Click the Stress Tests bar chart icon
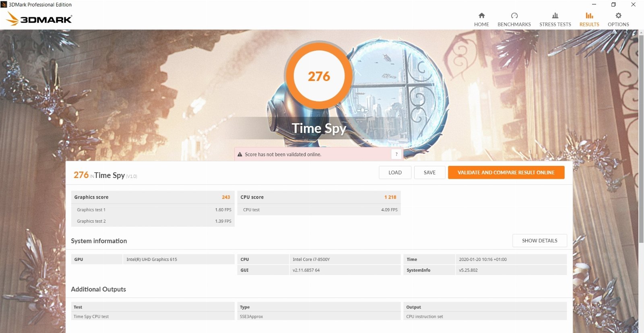644x333 pixels. click(x=555, y=16)
